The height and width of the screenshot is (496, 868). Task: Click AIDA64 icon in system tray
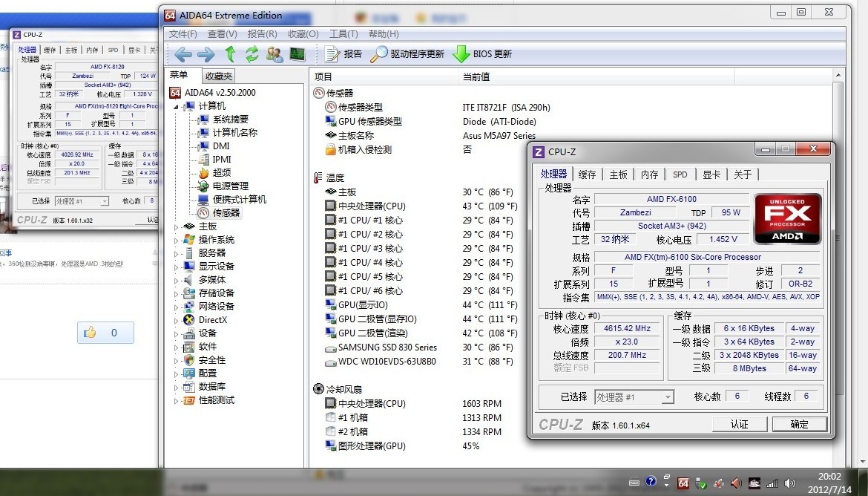point(683,483)
